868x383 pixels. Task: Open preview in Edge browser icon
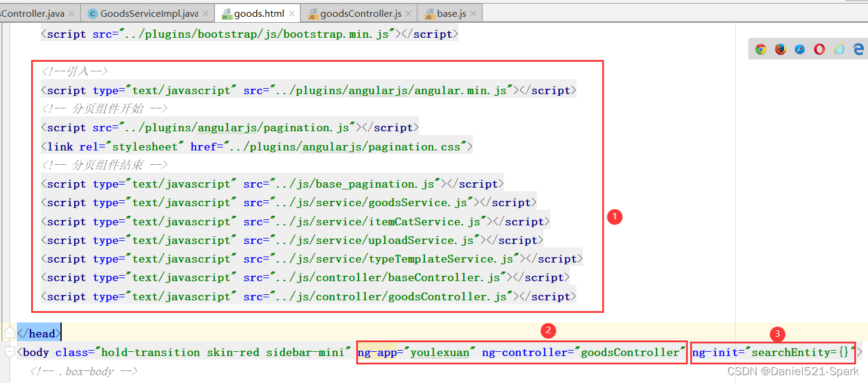pos(858,50)
